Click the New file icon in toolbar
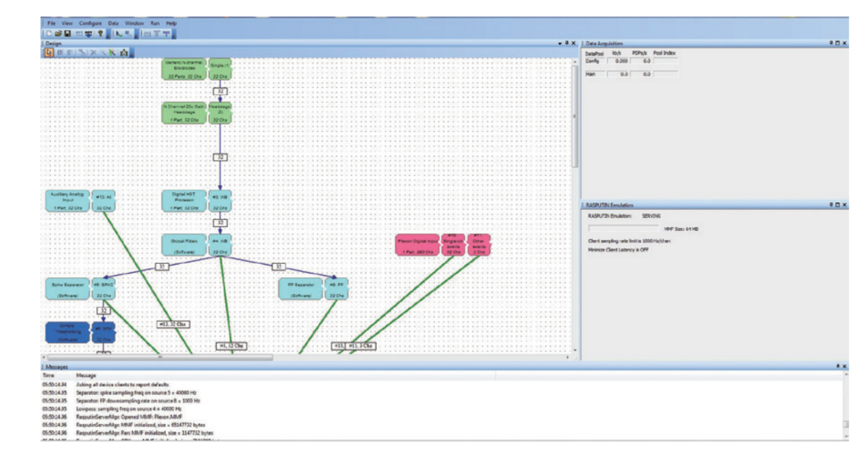This screenshot has height=458, width=868. 49,33
